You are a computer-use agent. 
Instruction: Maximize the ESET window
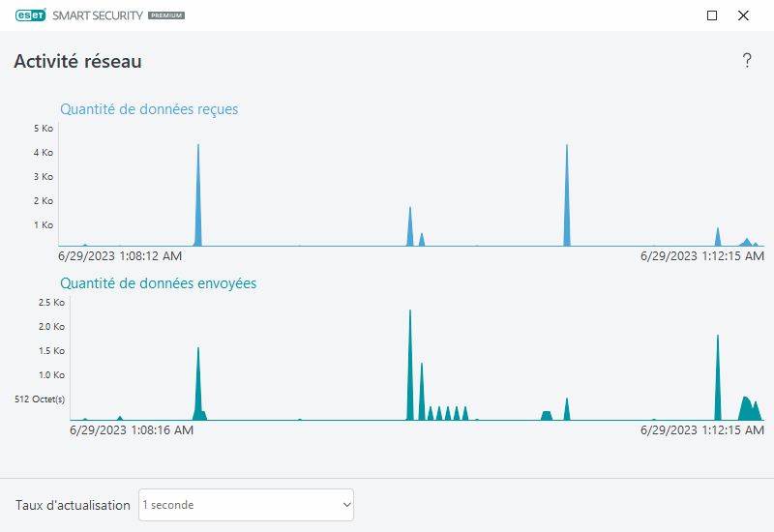pos(712,15)
